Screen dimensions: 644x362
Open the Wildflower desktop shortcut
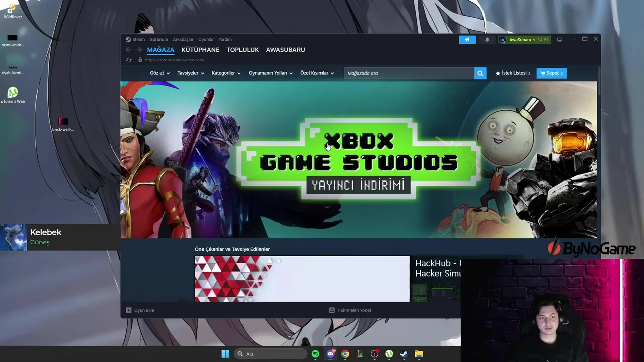[x=13, y=11]
